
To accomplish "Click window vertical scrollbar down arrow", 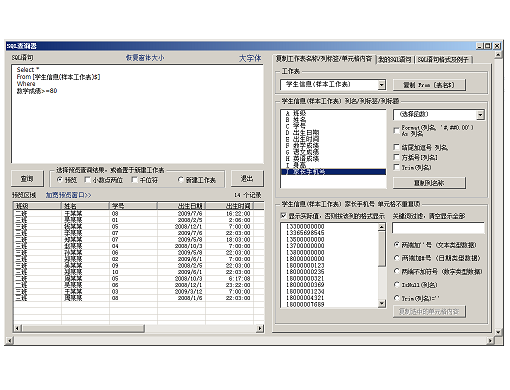I will (498, 332).
